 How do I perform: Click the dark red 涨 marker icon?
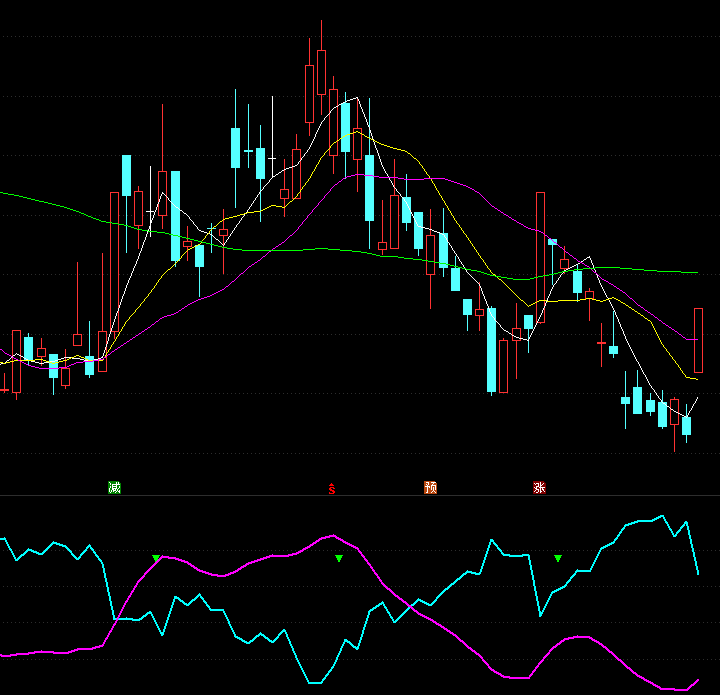tap(540, 488)
